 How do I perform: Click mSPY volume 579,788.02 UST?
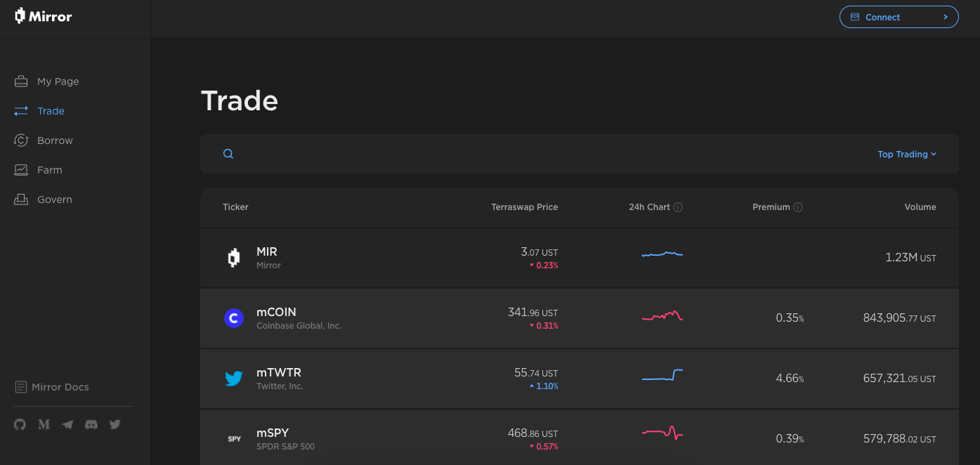tap(900, 439)
